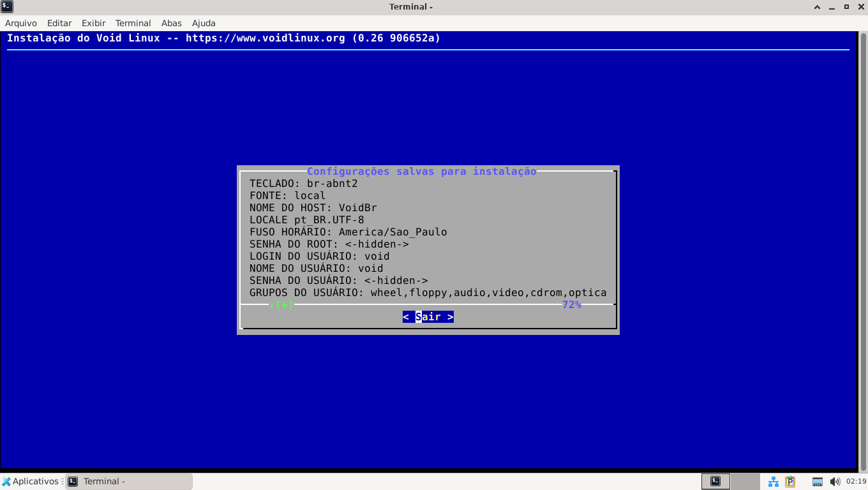Open the Arquivo menu
The height and width of the screenshot is (490, 868).
coord(21,23)
